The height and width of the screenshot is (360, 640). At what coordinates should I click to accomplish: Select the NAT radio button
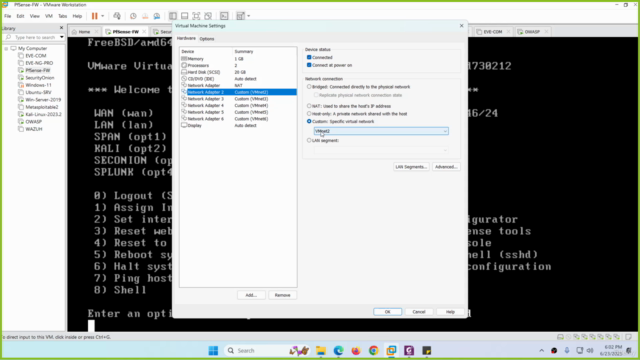click(309, 106)
